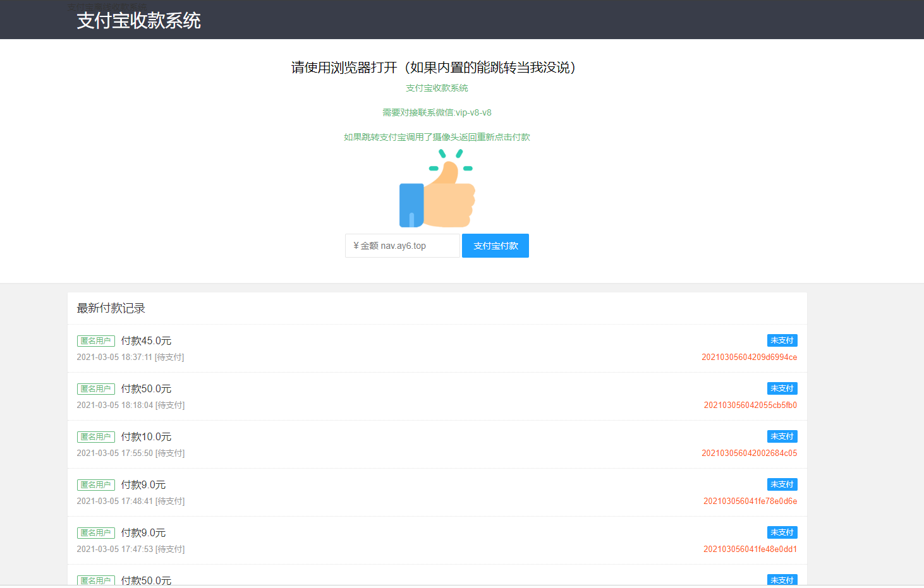Image resolution: width=924 pixels, height=588 pixels.
Task: Click the 支付宝收款系统 header title
Action: click(x=138, y=21)
